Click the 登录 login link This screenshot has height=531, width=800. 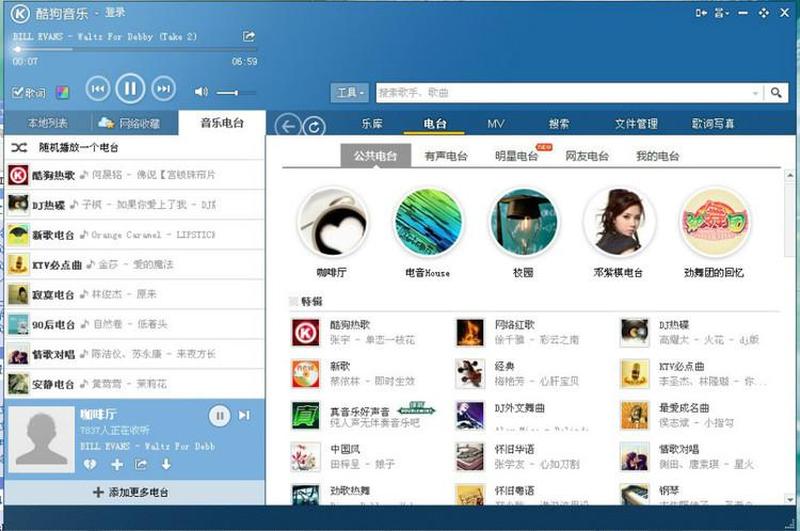coord(115,12)
